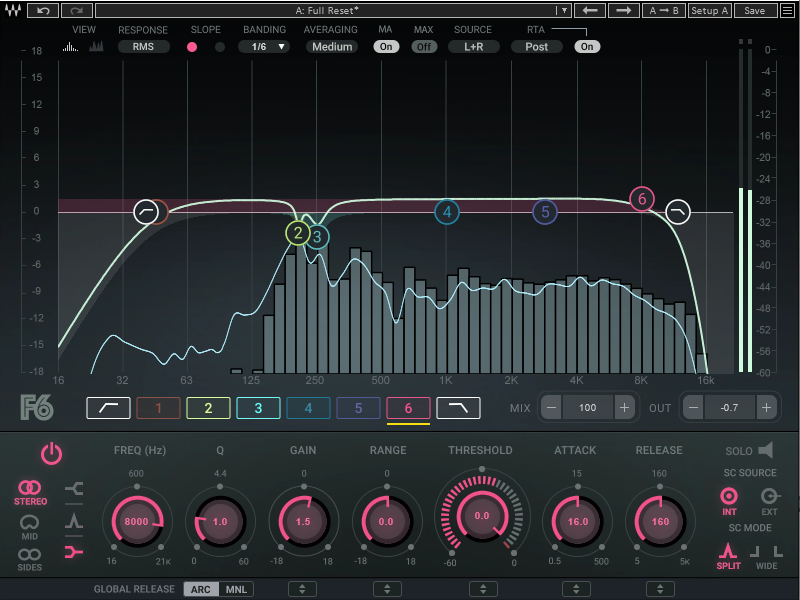Turn off the RTA On switch
The height and width of the screenshot is (600, 800).
587,47
